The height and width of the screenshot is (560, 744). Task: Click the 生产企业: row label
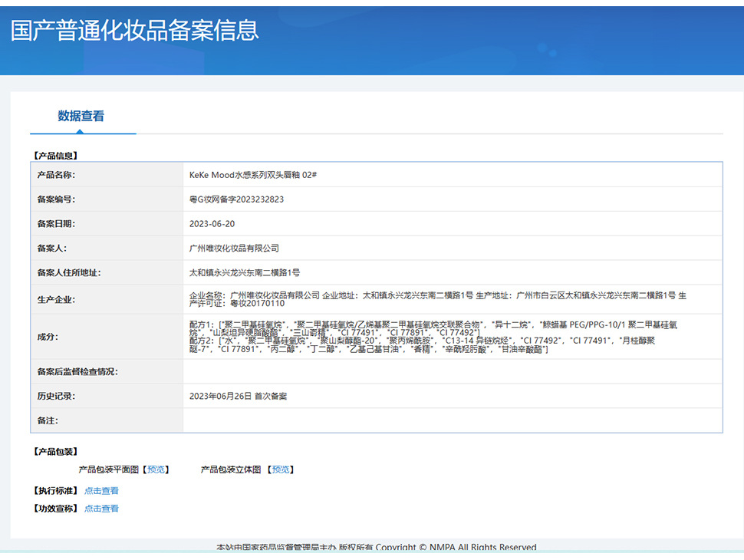pos(56,299)
